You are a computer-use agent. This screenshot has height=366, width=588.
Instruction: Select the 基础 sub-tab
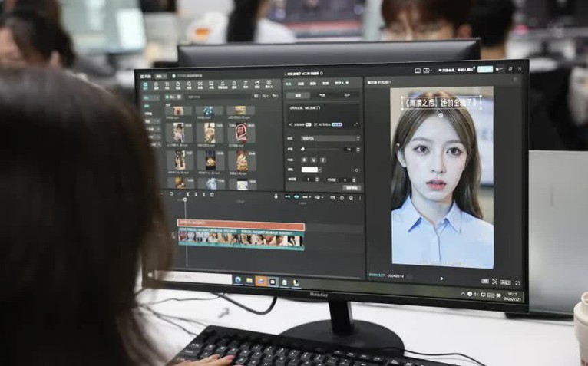298,96
